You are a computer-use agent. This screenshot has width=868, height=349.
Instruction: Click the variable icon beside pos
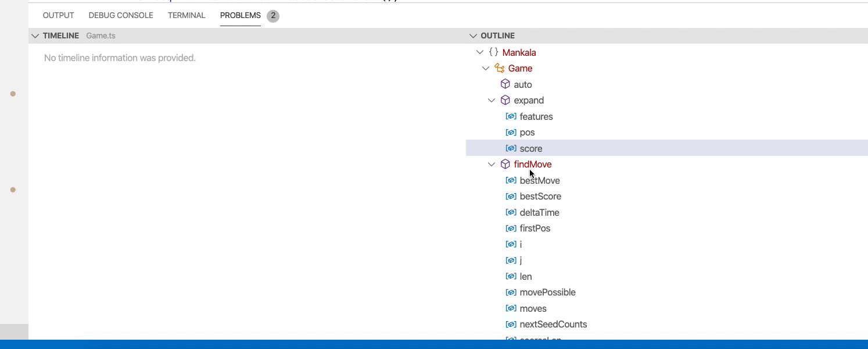point(511,132)
